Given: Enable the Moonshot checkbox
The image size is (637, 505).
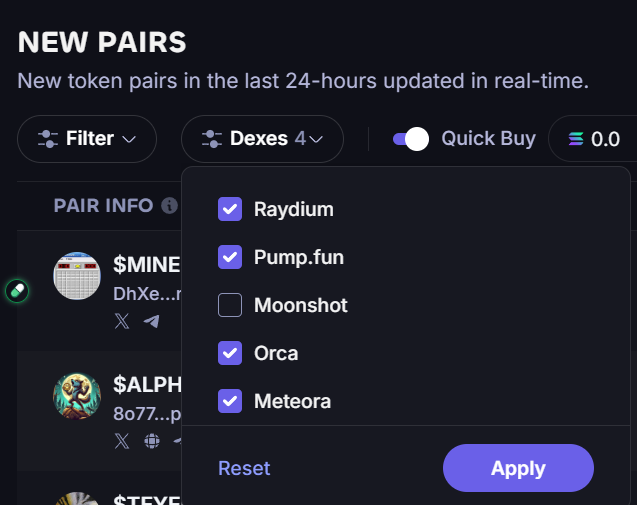Looking at the screenshot, I should [230, 305].
